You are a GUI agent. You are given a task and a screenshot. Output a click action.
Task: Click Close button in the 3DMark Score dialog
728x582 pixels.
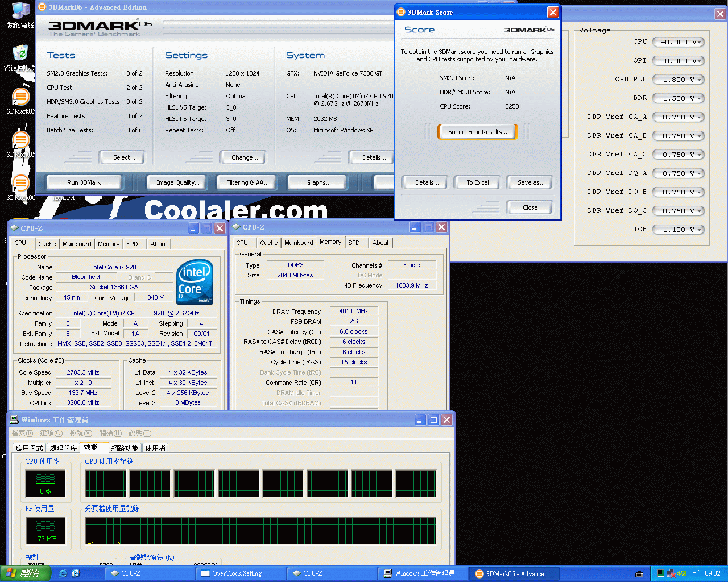coord(530,207)
